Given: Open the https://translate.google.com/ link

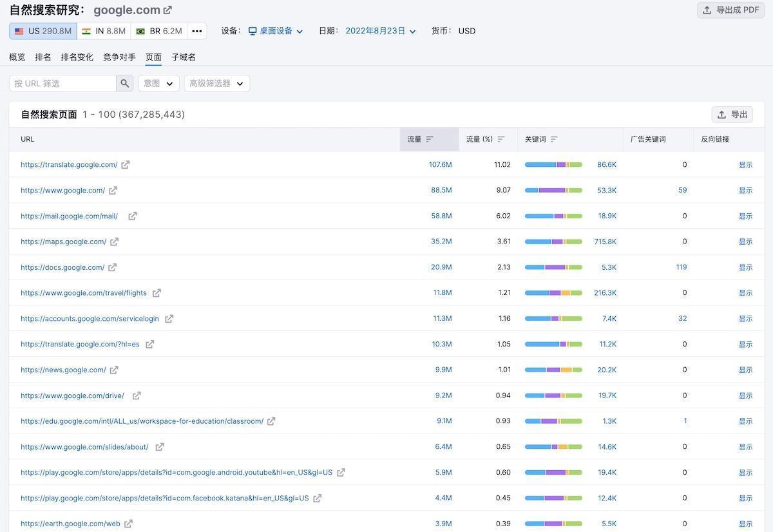Looking at the screenshot, I should 69,165.
